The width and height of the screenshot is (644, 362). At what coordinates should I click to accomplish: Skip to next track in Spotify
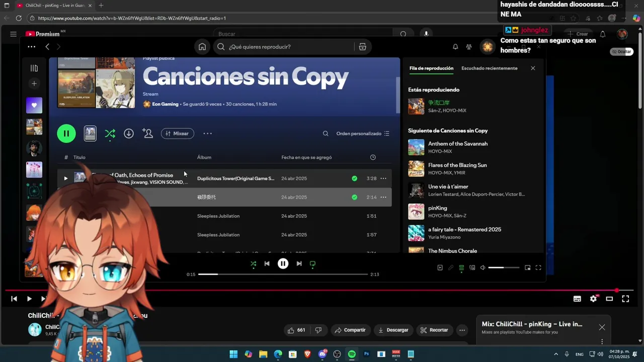pyautogui.click(x=299, y=263)
